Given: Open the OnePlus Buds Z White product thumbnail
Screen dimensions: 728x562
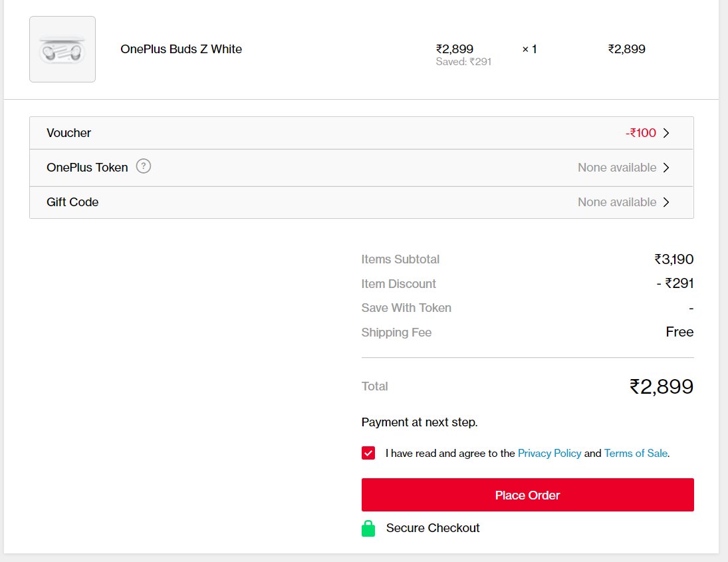Looking at the screenshot, I should tap(62, 49).
